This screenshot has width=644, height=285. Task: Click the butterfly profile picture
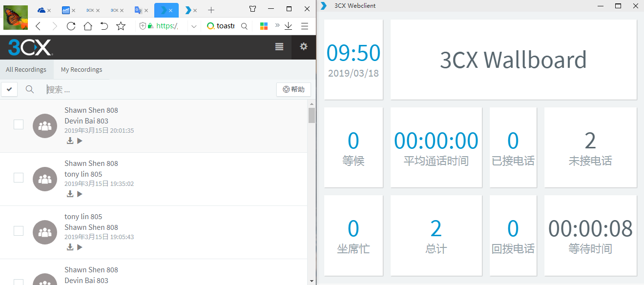(x=16, y=17)
